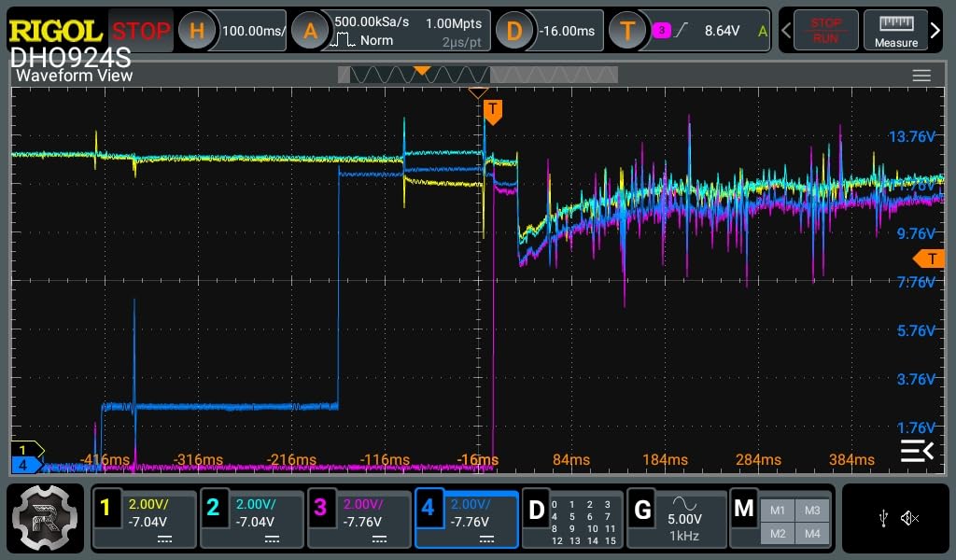Tap the USB connection status icon
Screen dimensions: 956x560
(883, 519)
